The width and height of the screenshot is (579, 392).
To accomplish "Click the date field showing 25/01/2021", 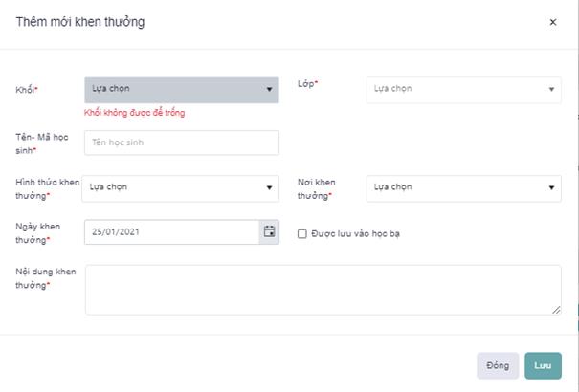I will pos(171,231).
